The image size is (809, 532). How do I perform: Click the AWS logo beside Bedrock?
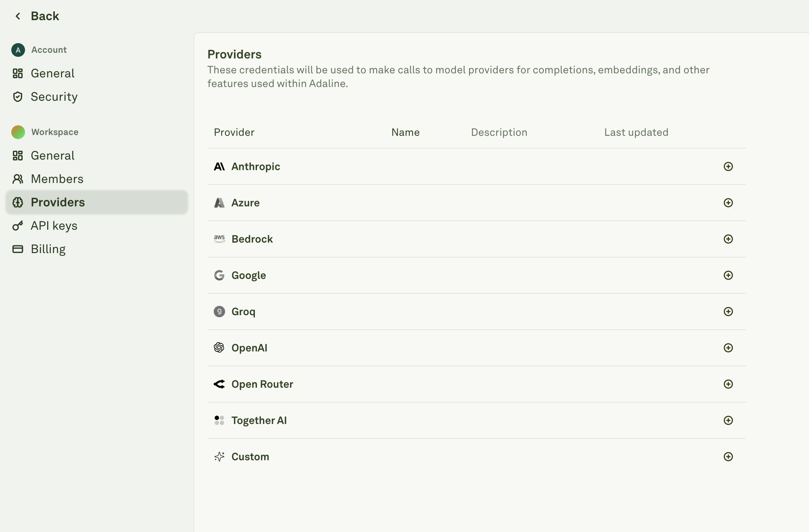[x=219, y=239]
